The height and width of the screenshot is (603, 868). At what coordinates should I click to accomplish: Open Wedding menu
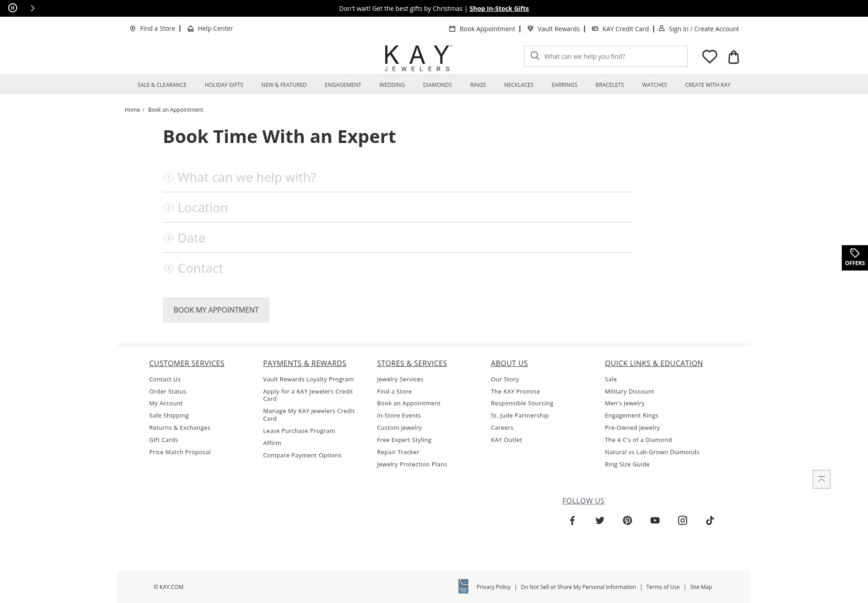click(x=392, y=85)
